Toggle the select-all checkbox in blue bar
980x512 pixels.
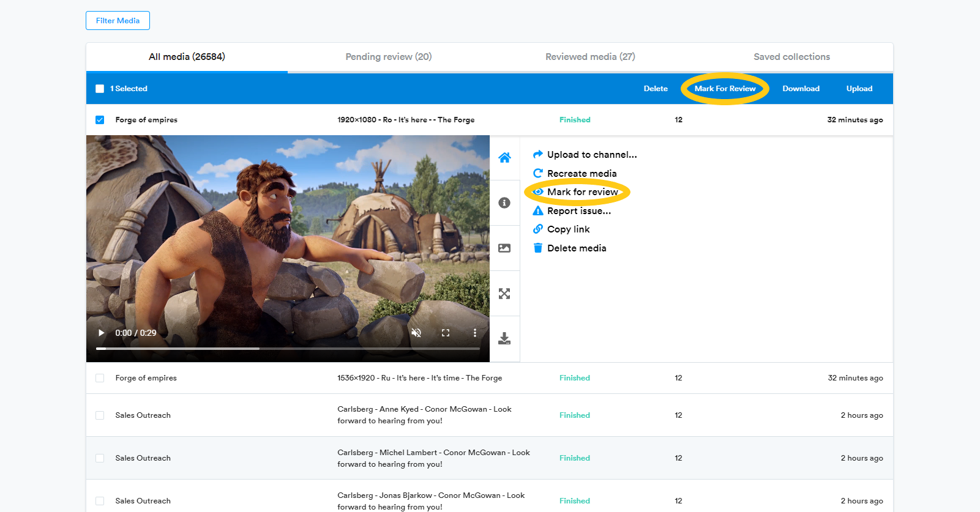pyautogui.click(x=100, y=89)
